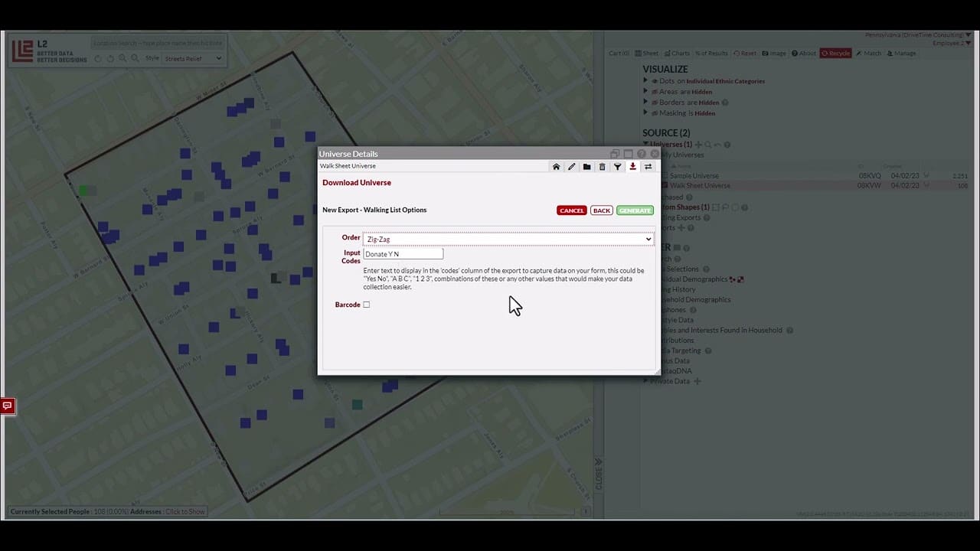This screenshot has height=551, width=980.
Task: Click the CANCEL button
Action: coord(571,210)
